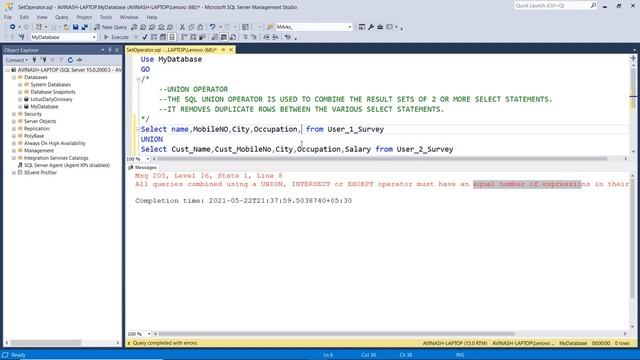Screen dimensions: 640x360
Task: Click the Properties wrench icon
Action: [371, 27]
